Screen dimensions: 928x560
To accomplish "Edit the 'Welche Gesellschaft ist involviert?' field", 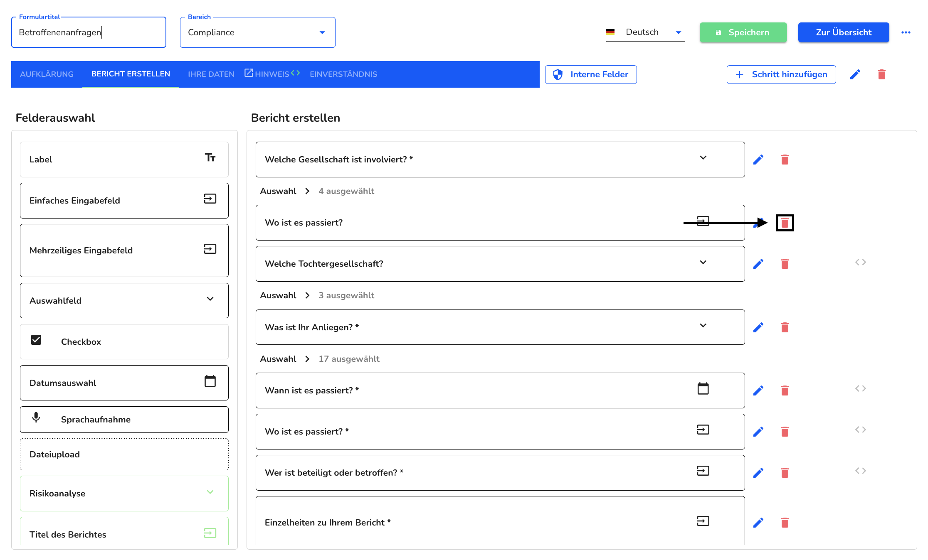I will click(758, 160).
